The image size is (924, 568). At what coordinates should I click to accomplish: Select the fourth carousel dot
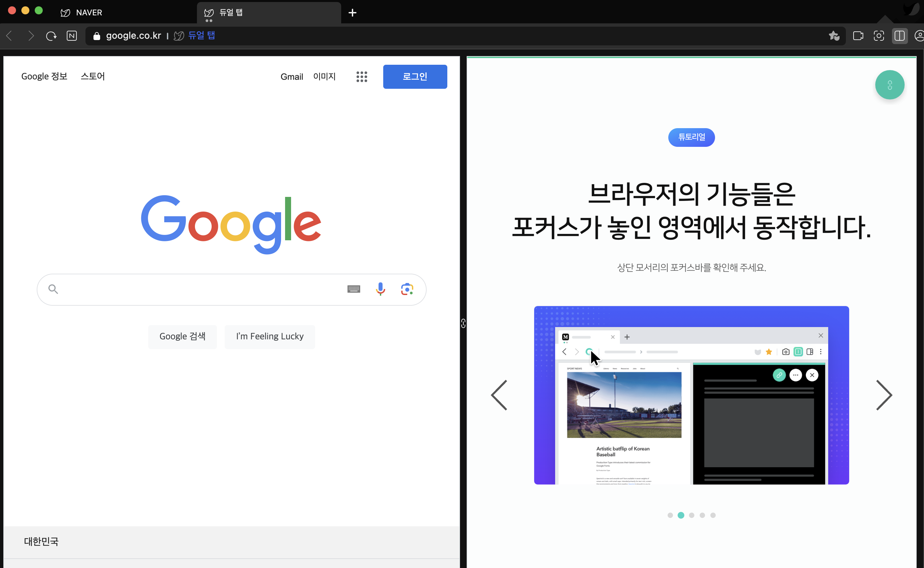[x=702, y=515]
